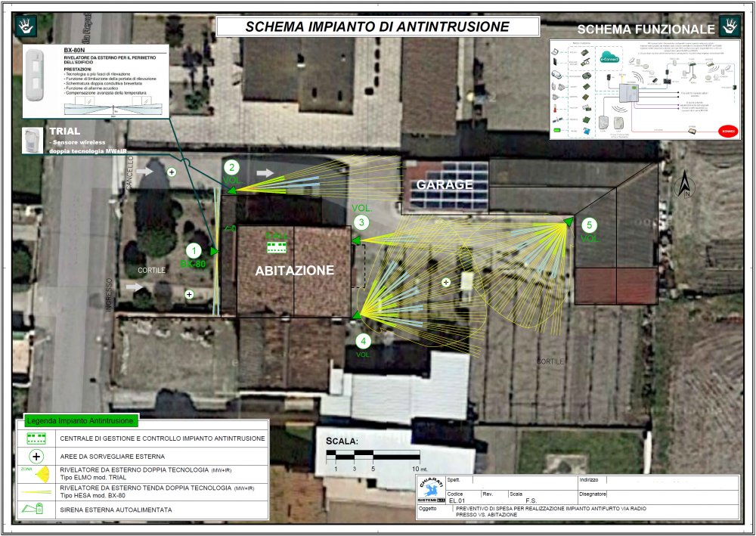
Task: Click the ABITAZIONE label
Action: [x=295, y=271]
